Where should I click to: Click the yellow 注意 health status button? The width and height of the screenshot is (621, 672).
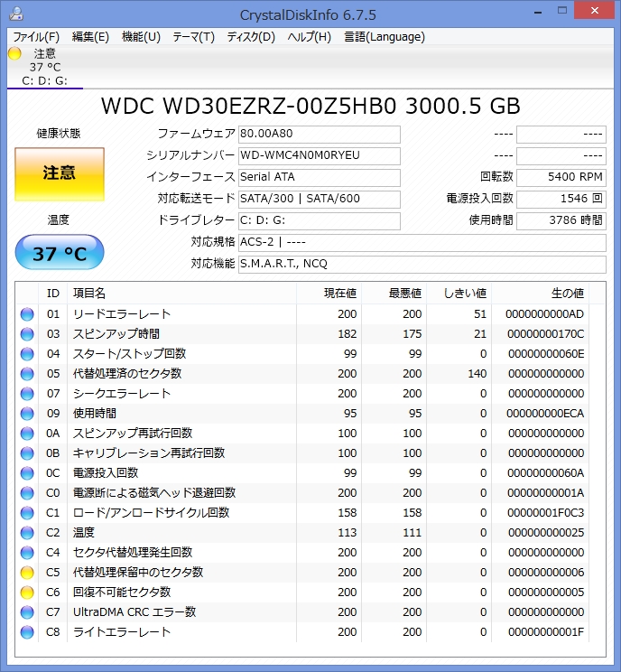coord(60,174)
